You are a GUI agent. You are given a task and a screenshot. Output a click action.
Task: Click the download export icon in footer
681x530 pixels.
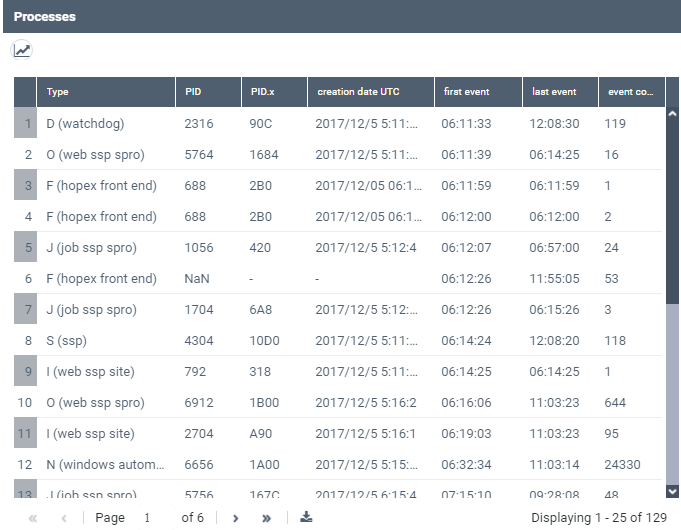[x=306, y=518]
